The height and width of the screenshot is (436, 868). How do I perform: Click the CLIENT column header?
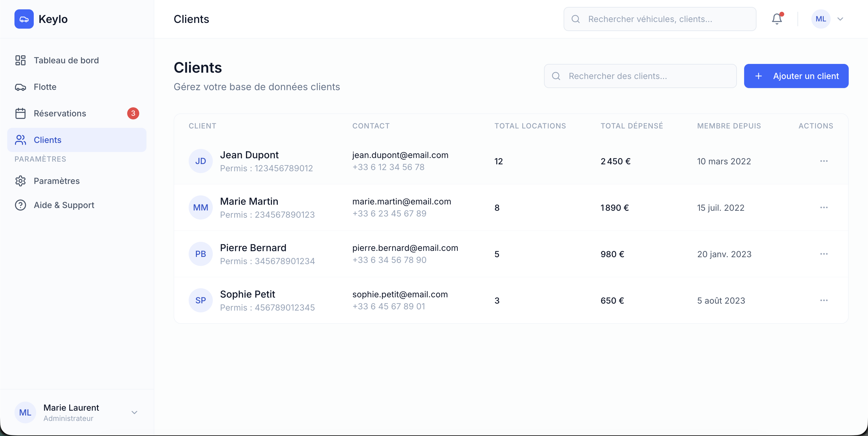coord(202,126)
